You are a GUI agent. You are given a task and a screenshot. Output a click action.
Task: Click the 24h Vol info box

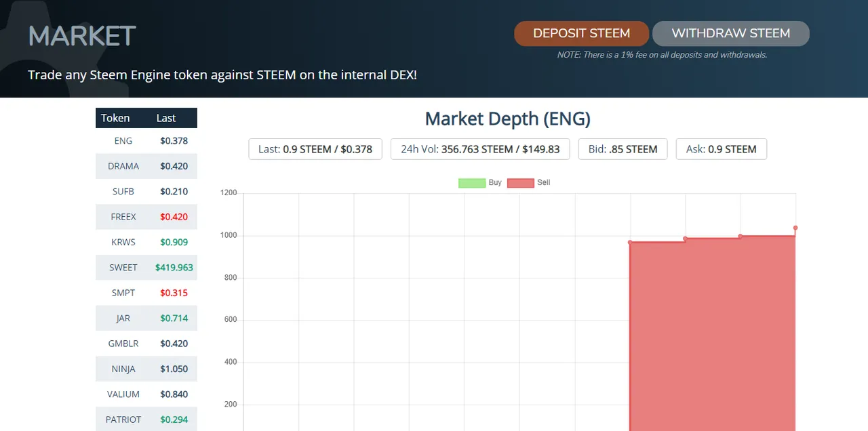pos(480,149)
